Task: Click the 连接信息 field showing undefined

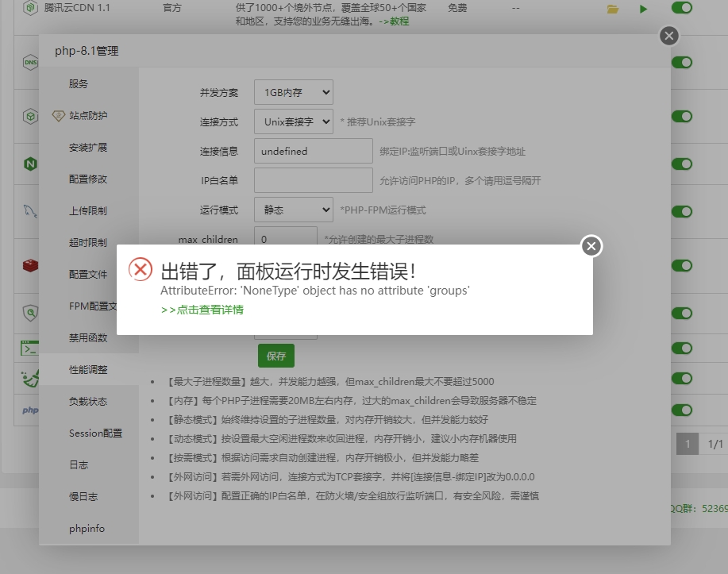Action: 314,151
